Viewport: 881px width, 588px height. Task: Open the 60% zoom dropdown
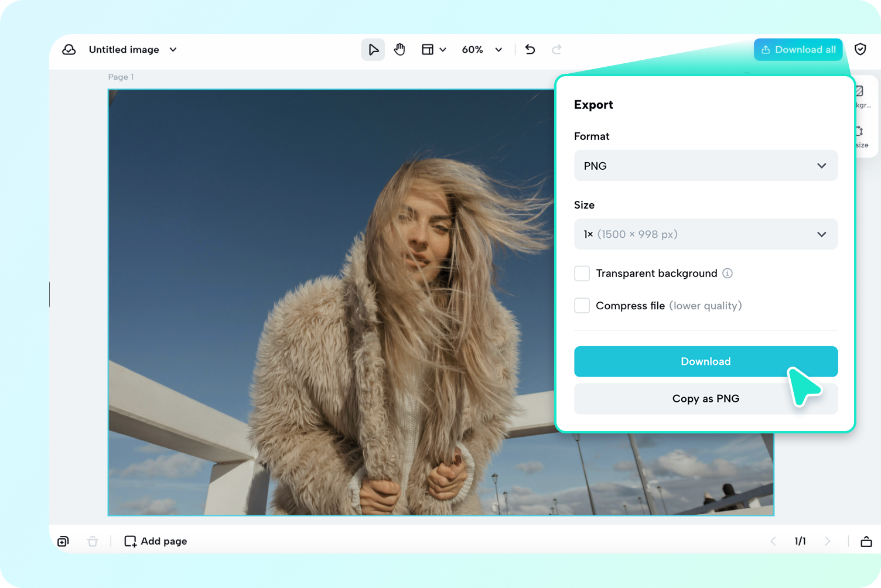click(482, 50)
